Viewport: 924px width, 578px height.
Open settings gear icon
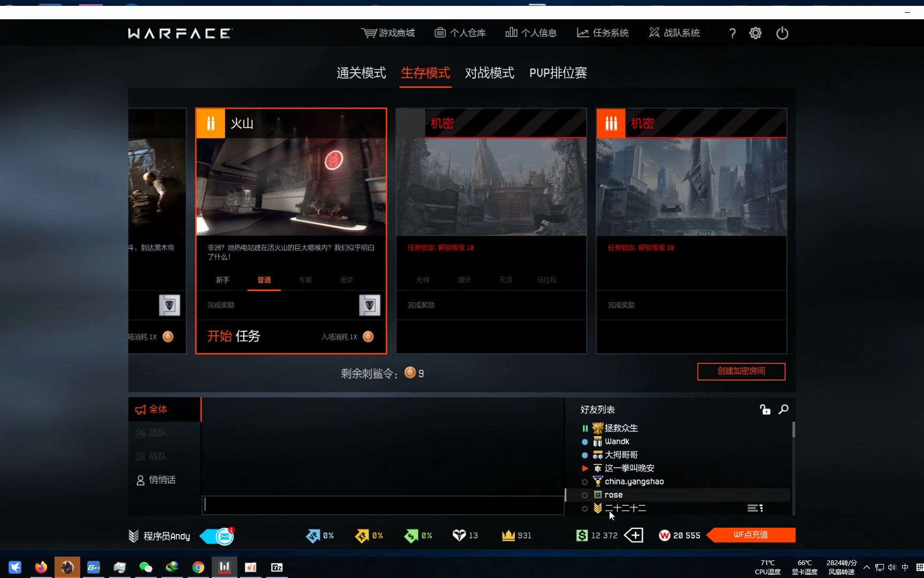click(756, 33)
